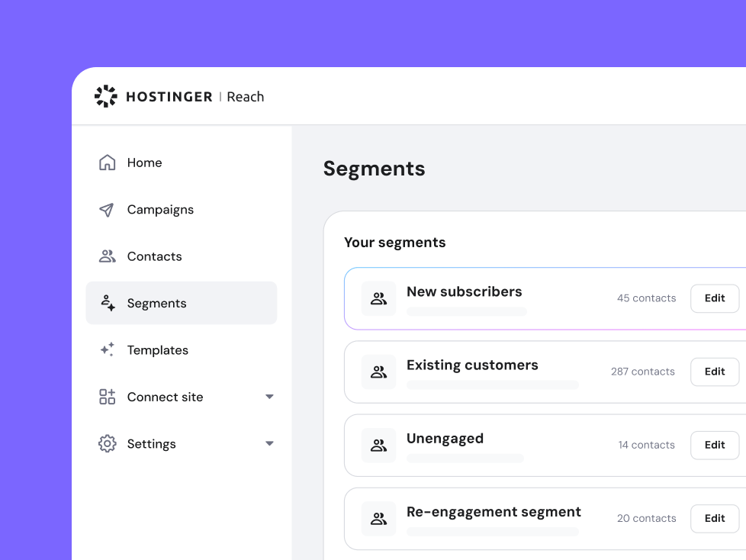
Task: Select the Re-engagement segment title
Action: point(494,511)
